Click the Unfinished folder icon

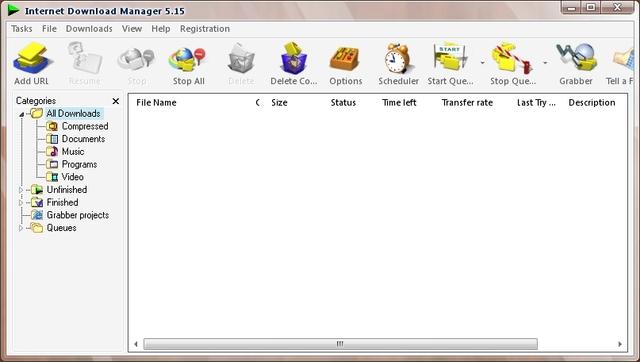pyautogui.click(x=37, y=189)
